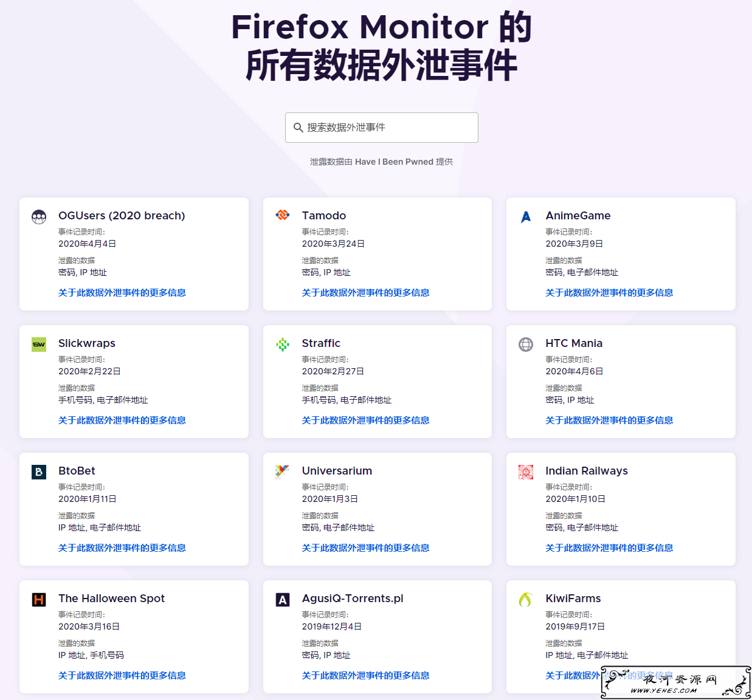Click the Universarium logo icon
This screenshot has height=700, width=752.
pyautogui.click(x=283, y=472)
